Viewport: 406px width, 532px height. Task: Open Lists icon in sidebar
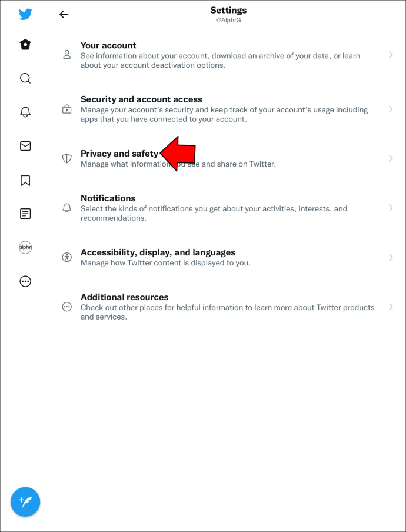pos(25,214)
